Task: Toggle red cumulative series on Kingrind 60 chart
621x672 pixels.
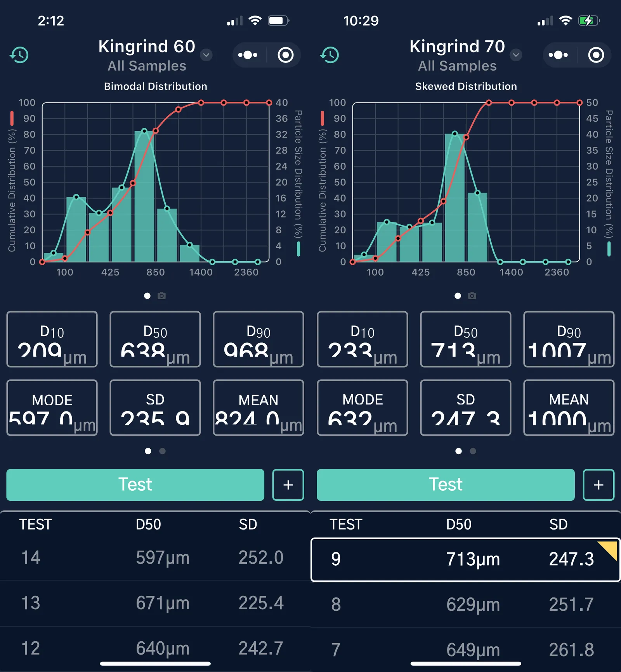Action: coord(12,118)
